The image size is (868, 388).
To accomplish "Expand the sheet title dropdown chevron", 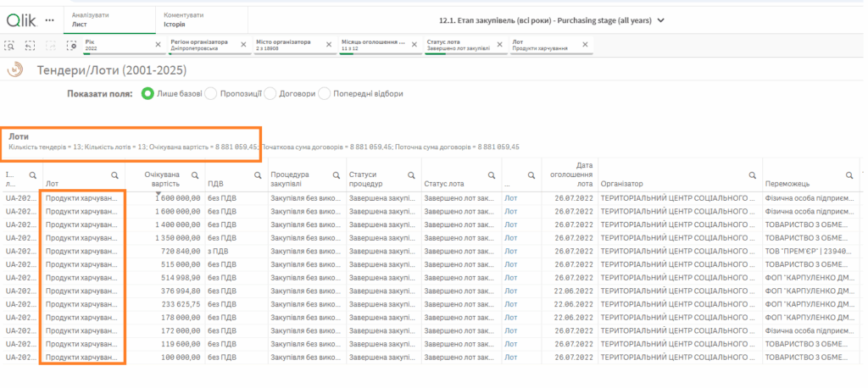I will [661, 19].
